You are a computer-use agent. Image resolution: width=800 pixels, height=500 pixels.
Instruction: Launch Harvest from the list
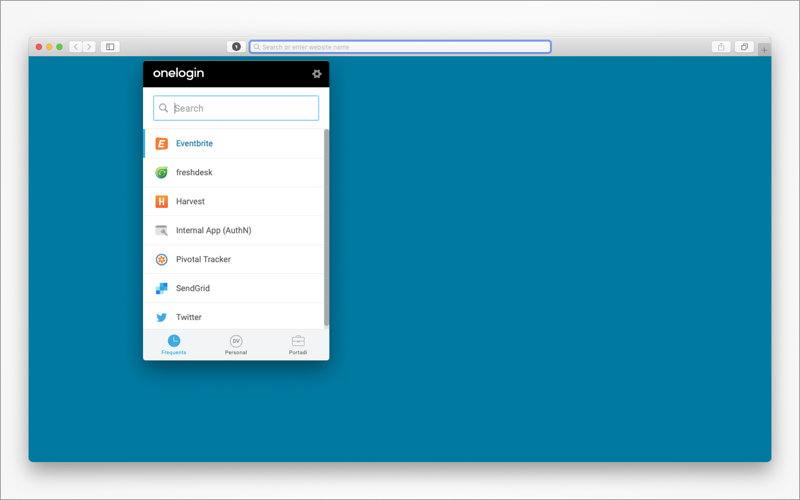point(234,202)
